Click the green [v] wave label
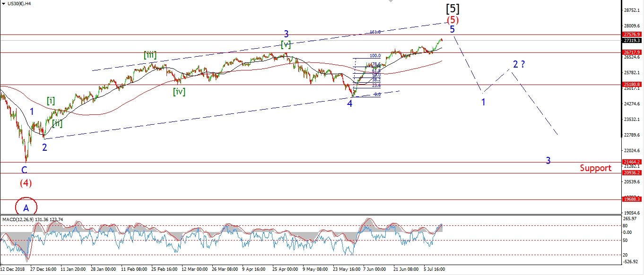 [286, 44]
